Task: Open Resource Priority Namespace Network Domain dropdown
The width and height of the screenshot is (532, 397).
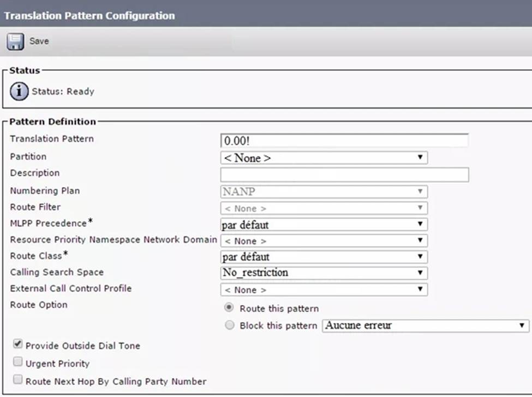Action: coord(324,240)
